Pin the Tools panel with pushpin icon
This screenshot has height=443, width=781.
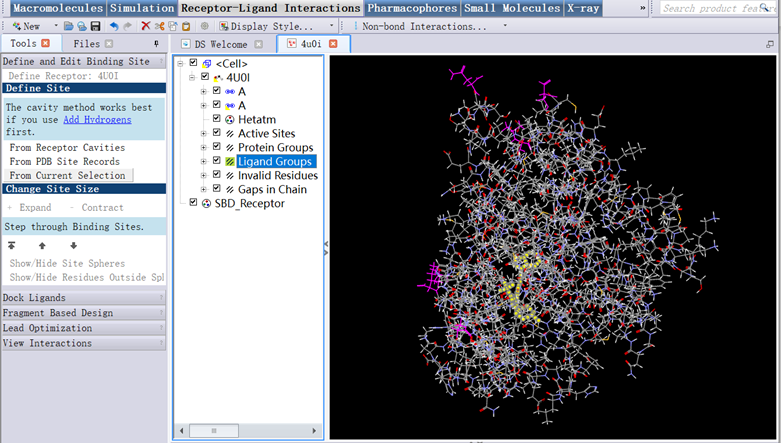(156, 45)
